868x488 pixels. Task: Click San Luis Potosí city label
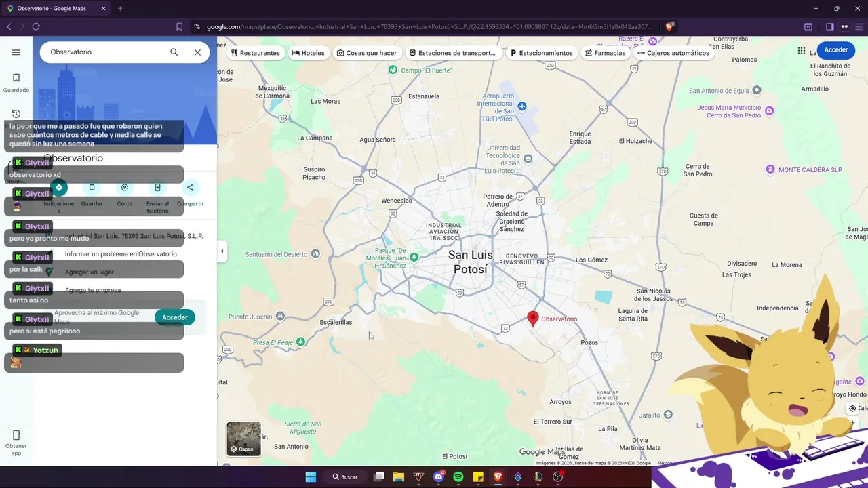coord(471,262)
